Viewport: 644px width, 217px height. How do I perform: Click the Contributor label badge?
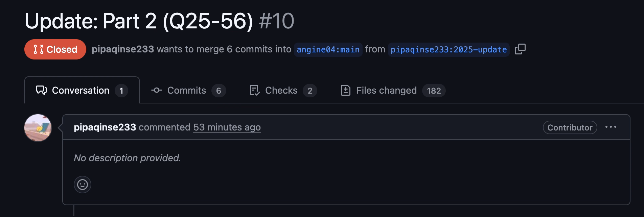pyautogui.click(x=570, y=127)
